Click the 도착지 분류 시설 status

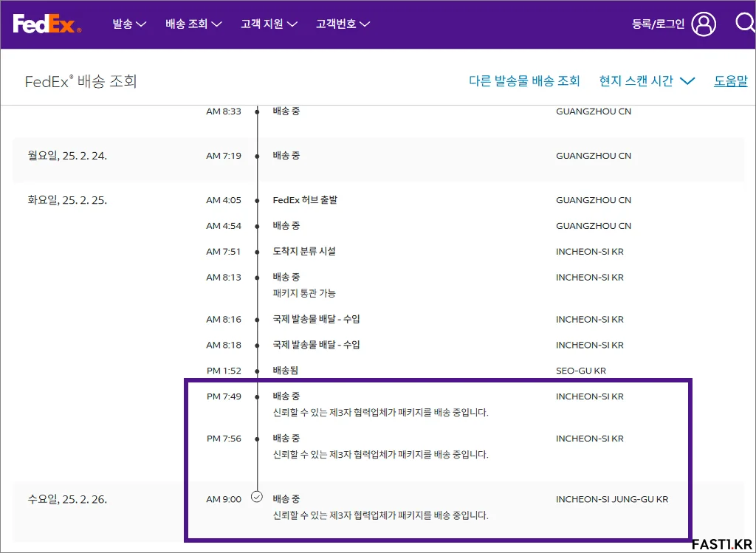[x=304, y=251]
